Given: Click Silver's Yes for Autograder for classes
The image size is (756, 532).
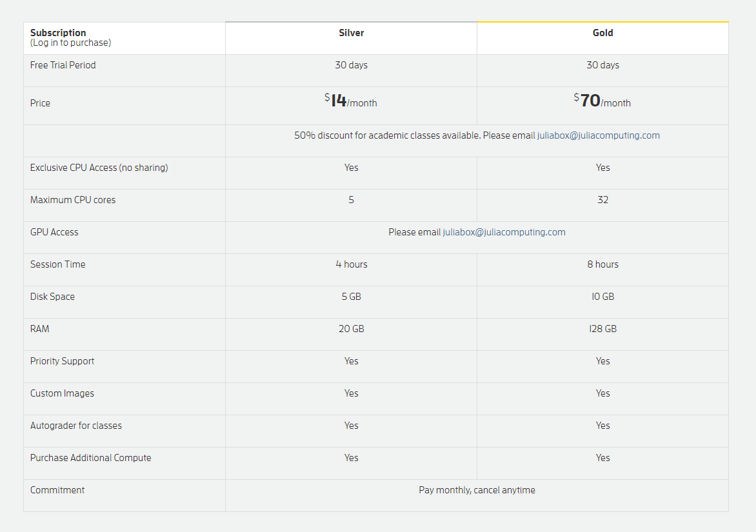Looking at the screenshot, I should point(351,426).
